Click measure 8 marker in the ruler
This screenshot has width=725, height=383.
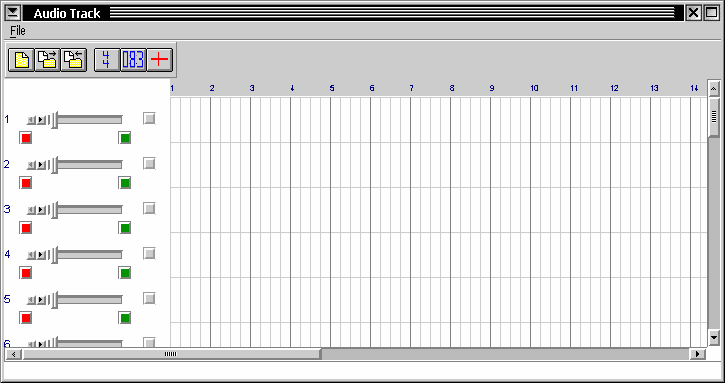pos(452,88)
